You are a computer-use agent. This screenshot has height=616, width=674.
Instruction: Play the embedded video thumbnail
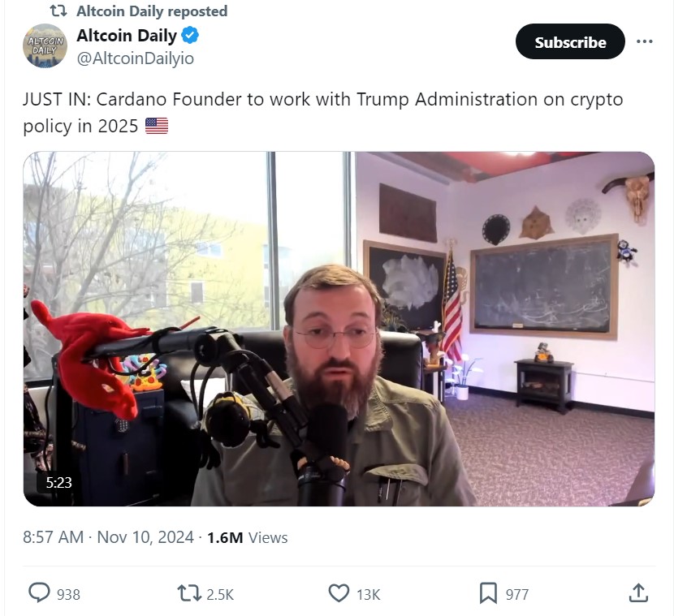point(339,329)
